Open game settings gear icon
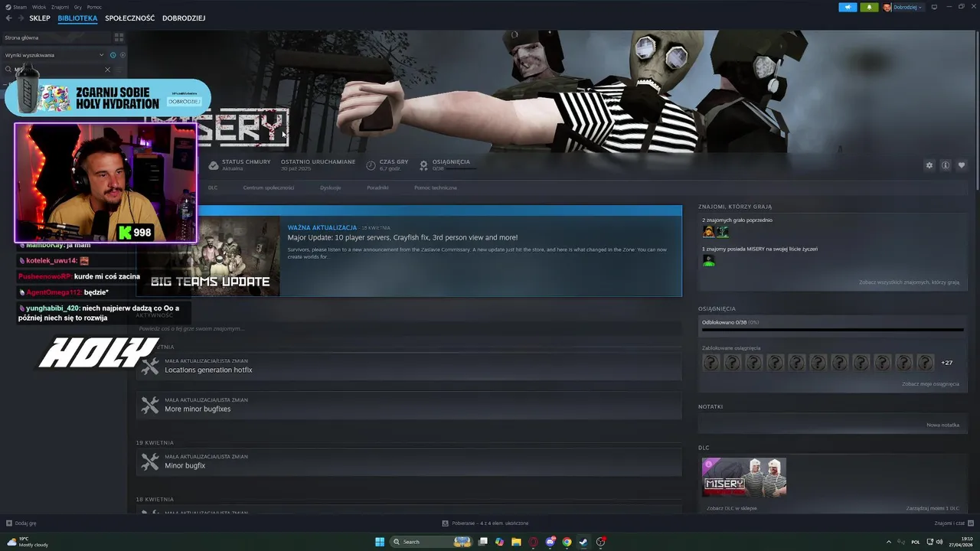 point(929,165)
